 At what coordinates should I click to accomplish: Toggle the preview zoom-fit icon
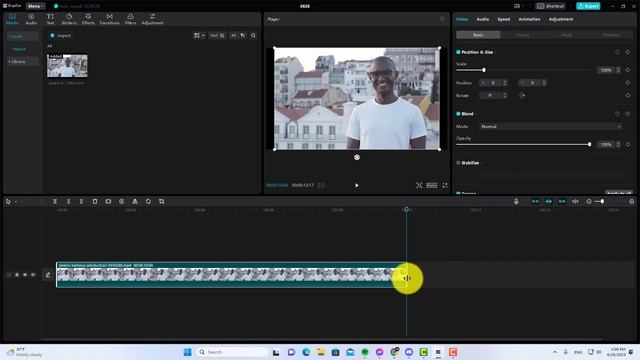[419, 185]
